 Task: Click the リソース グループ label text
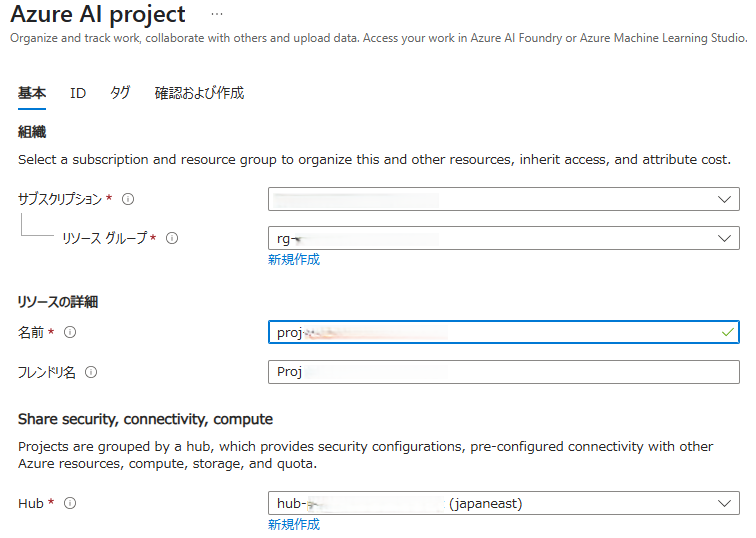pos(105,238)
